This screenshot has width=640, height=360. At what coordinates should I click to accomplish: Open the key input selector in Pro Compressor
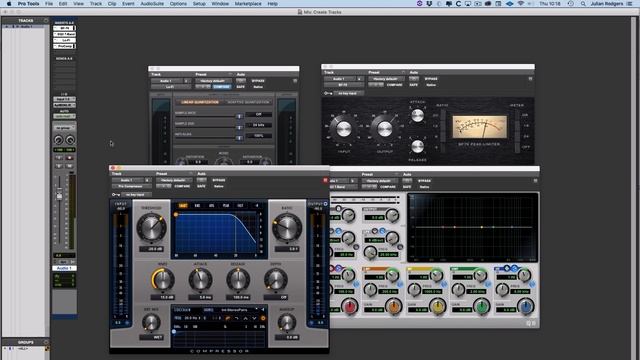136,195
